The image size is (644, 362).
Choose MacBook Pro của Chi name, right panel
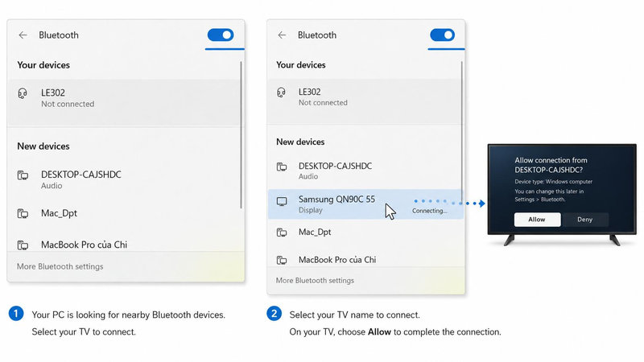click(337, 260)
